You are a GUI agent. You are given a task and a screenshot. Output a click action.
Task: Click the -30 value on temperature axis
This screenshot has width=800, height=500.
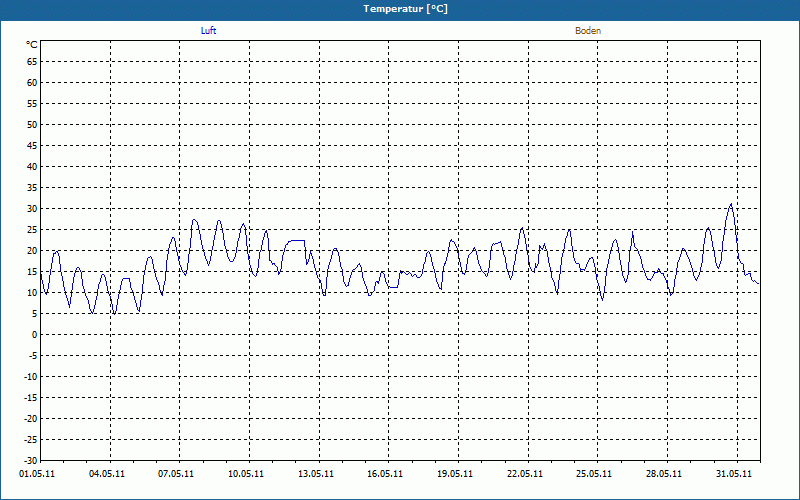(x=30, y=461)
